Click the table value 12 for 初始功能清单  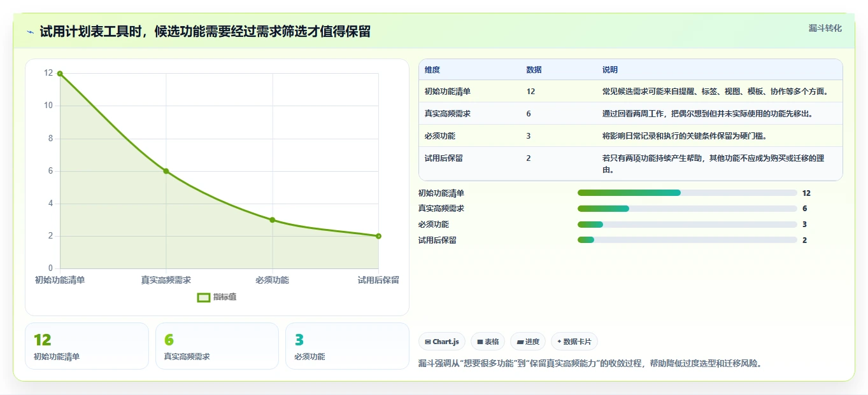pyautogui.click(x=531, y=92)
